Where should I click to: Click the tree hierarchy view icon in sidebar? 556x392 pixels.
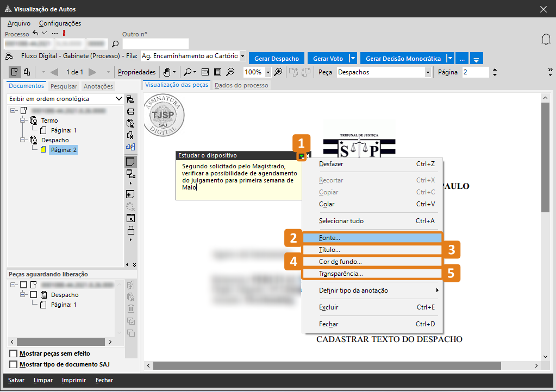point(130,99)
